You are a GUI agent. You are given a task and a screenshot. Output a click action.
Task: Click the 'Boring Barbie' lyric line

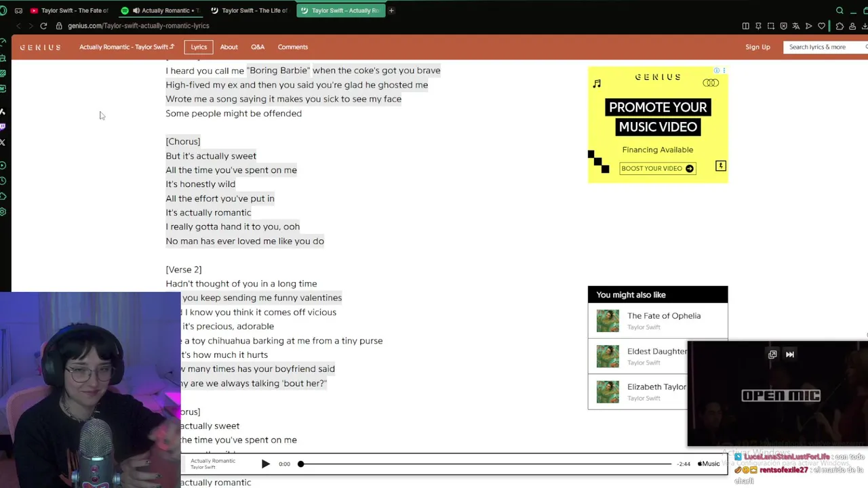pyautogui.click(x=303, y=70)
